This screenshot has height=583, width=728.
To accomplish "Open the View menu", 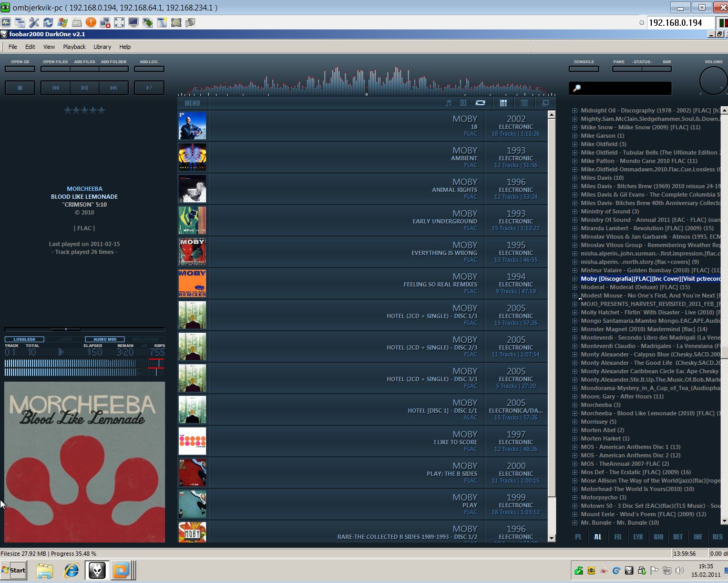I will point(49,47).
